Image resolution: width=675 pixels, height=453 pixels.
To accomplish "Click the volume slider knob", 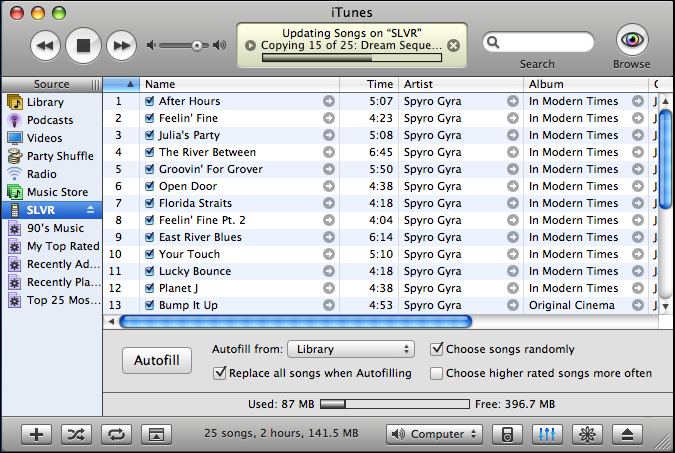I will 197,45.
